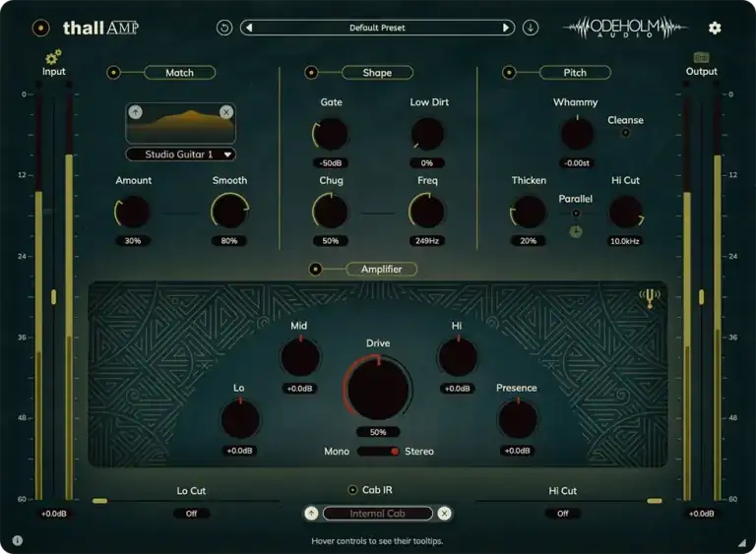Viewport: 756px width, 554px height.
Task: Click the Pitch Hi Cut 10.0kHz value
Action: (625, 241)
